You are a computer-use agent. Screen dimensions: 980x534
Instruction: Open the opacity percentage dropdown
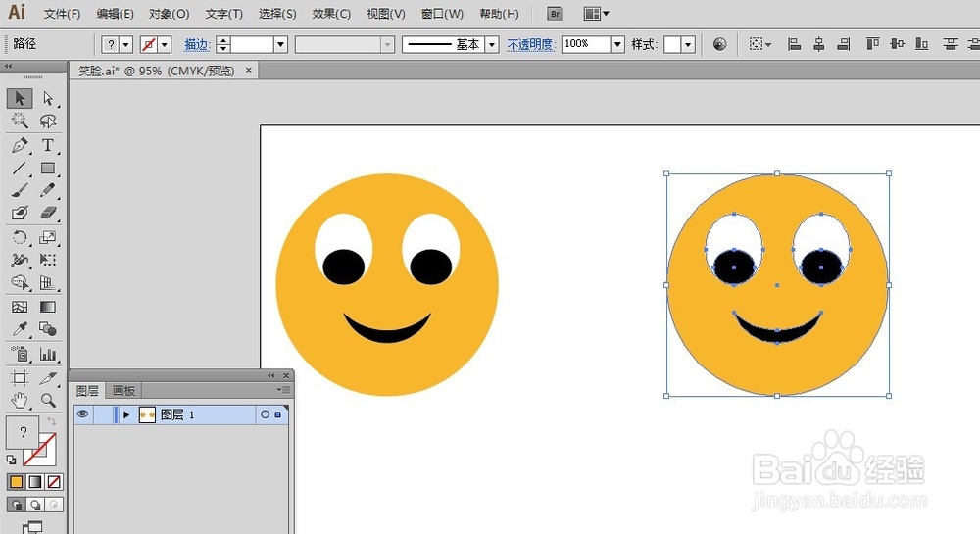click(x=617, y=44)
